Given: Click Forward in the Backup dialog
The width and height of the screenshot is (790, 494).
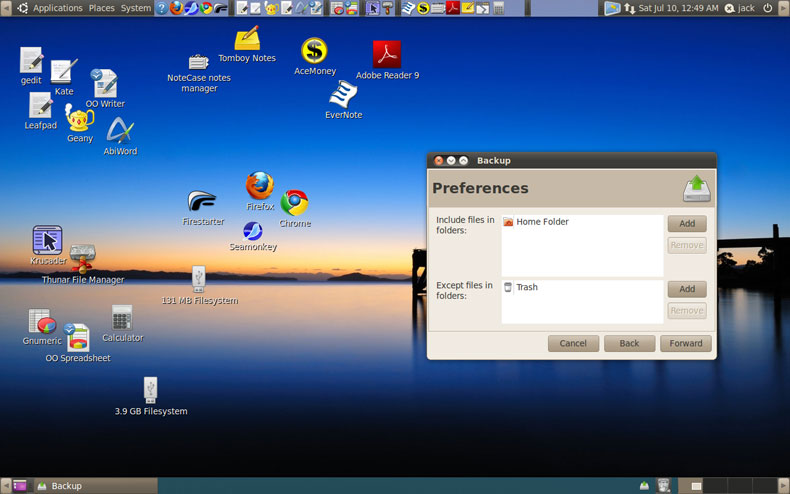Looking at the screenshot, I should pos(686,343).
